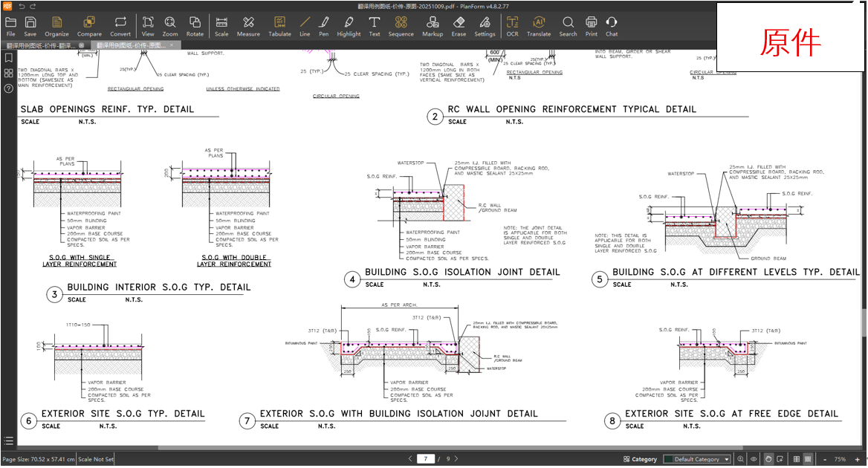Open the File menu
The width and height of the screenshot is (868, 468).
coord(10,26)
